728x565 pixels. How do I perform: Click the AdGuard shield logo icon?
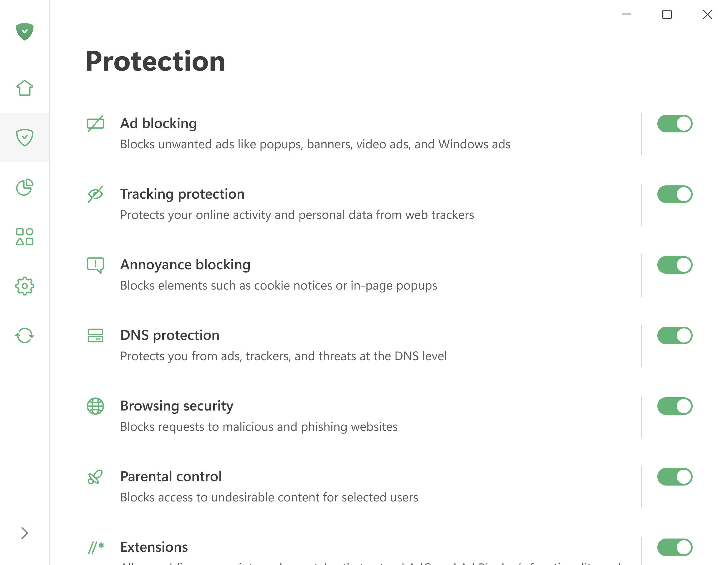tap(25, 32)
